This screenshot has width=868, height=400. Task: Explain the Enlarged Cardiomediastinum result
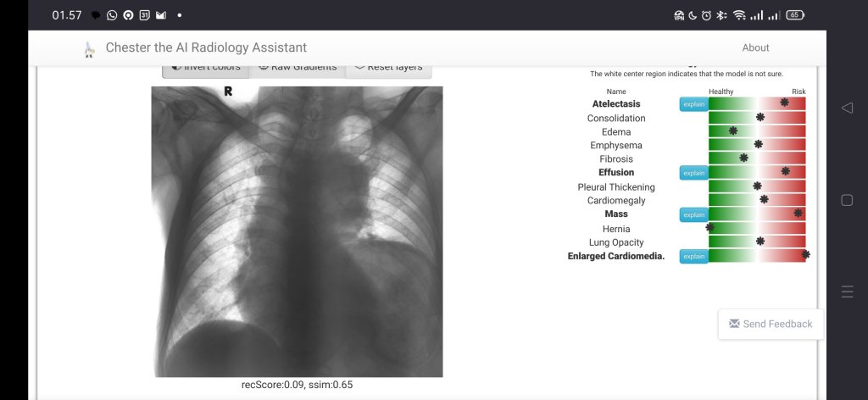coord(693,256)
